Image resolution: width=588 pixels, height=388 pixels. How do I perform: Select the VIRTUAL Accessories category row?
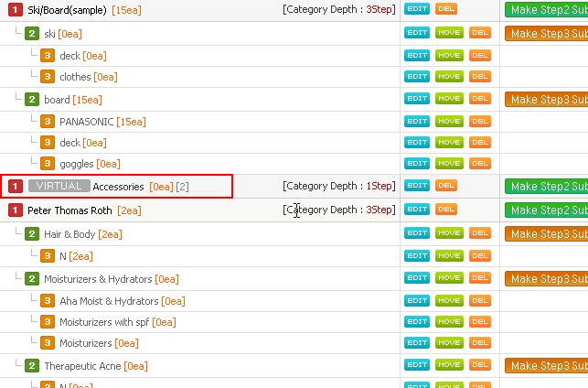pyautogui.click(x=117, y=187)
